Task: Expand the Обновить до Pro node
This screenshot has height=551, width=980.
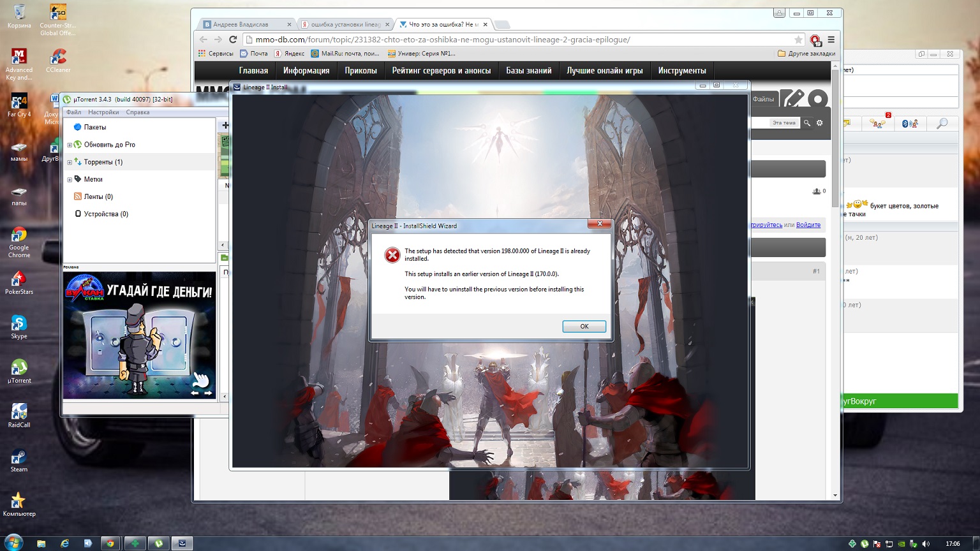Action: point(70,145)
